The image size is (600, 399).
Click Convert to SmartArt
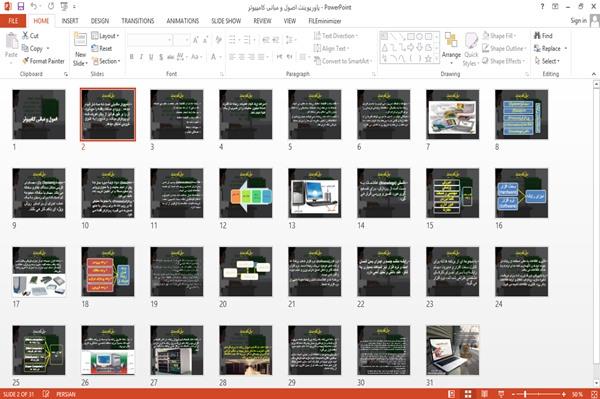tap(342, 61)
